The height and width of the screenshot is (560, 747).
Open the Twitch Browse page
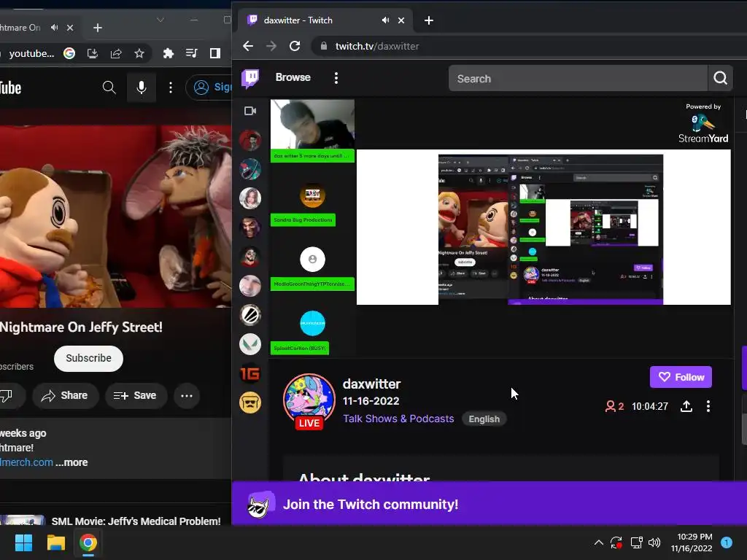click(x=293, y=77)
